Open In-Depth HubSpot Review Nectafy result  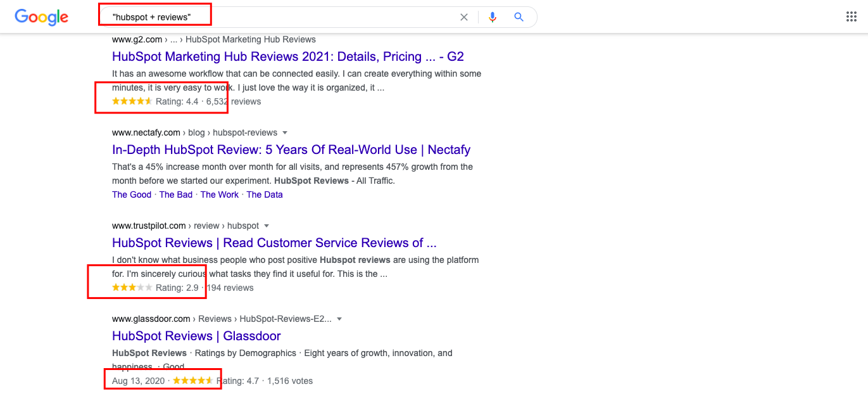291,150
